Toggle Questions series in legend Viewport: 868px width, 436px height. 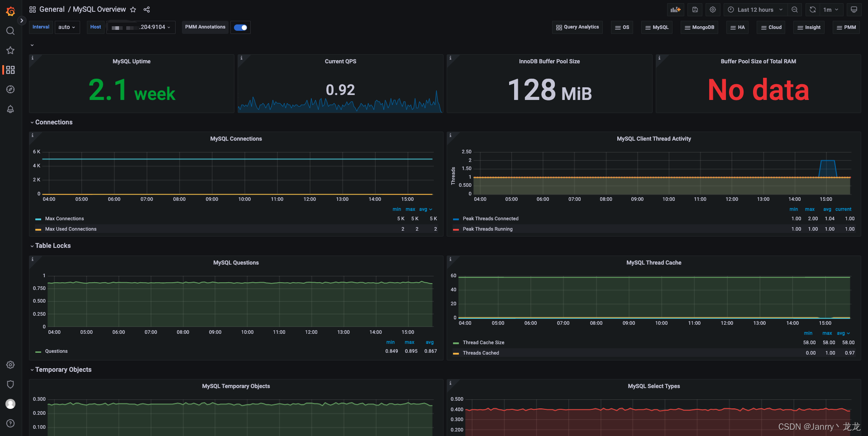point(56,351)
